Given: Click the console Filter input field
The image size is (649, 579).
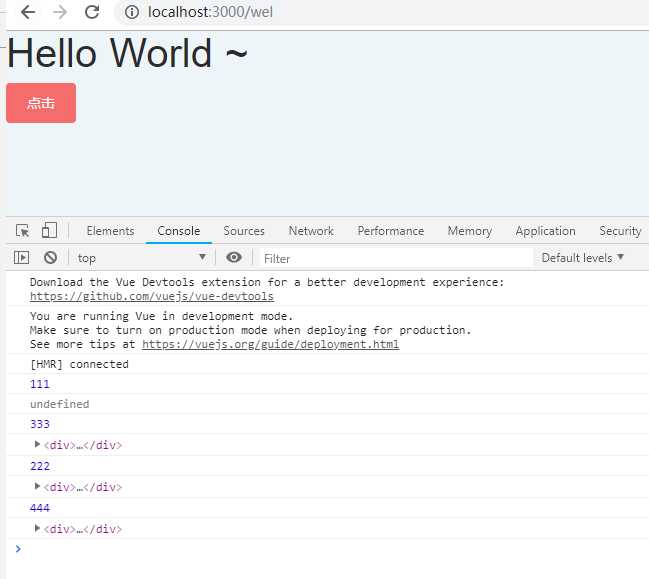Looking at the screenshot, I should click(395, 259).
